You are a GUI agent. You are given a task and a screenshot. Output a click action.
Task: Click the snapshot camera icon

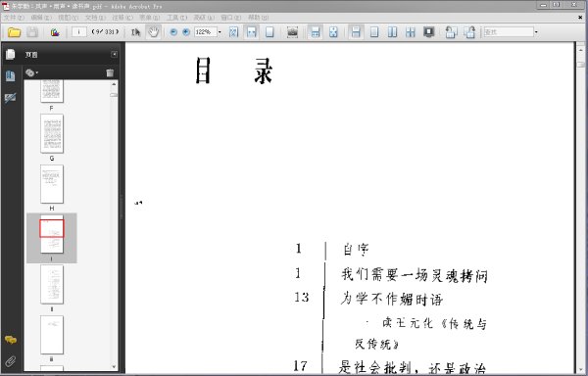click(x=292, y=32)
